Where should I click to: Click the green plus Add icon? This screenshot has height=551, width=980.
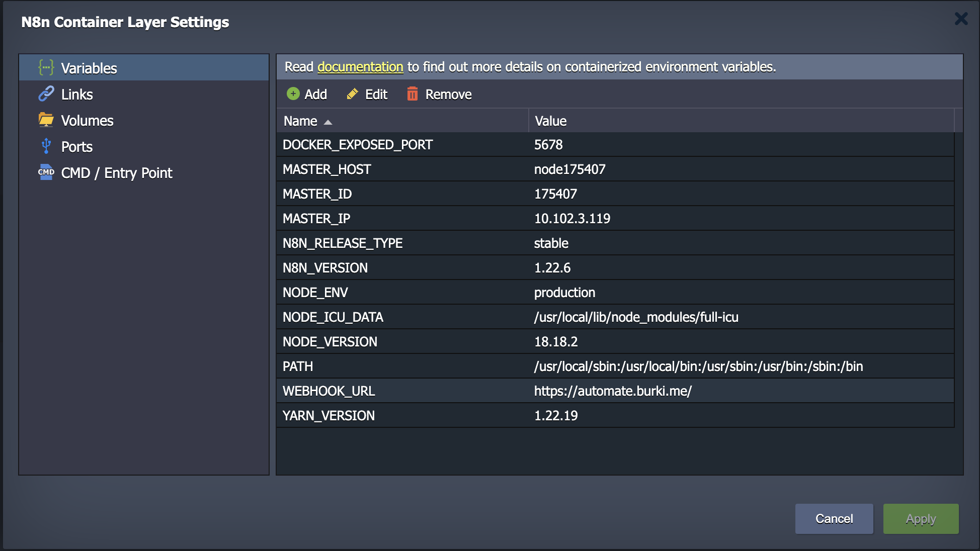click(x=293, y=94)
